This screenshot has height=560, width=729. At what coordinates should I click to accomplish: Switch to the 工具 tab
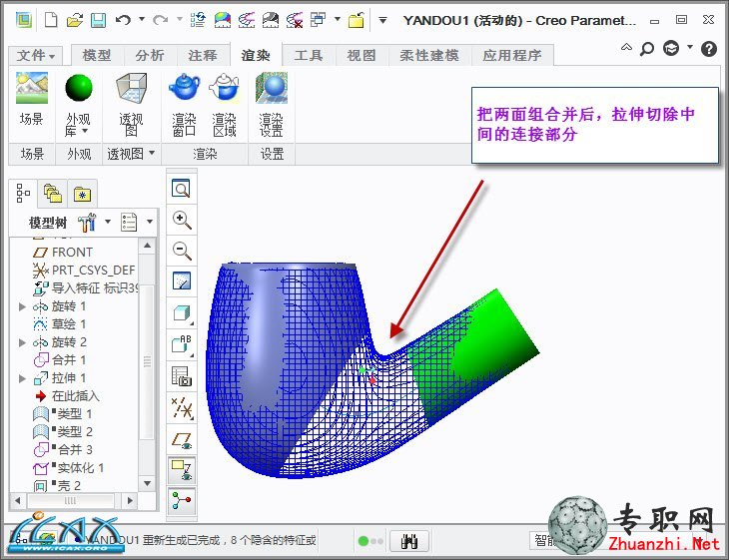click(x=309, y=55)
